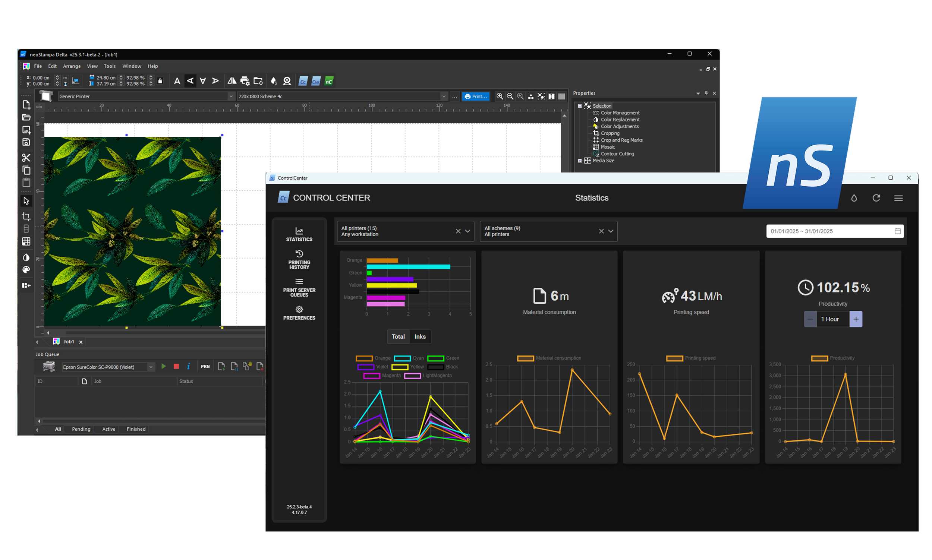Open the Generic Printer dropdown
932x560 pixels.
231,97
